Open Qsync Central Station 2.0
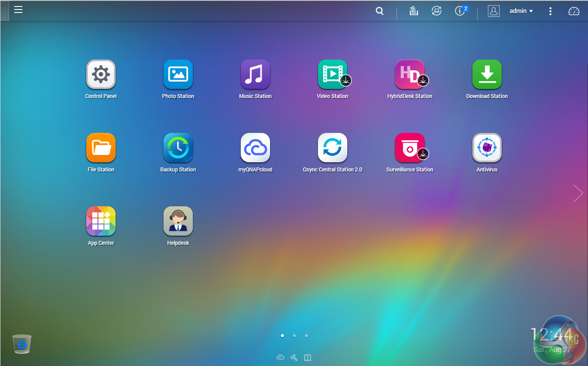588x366 pixels. click(332, 148)
